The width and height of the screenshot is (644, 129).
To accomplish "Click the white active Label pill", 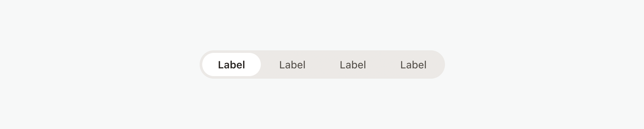I will click(232, 64).
